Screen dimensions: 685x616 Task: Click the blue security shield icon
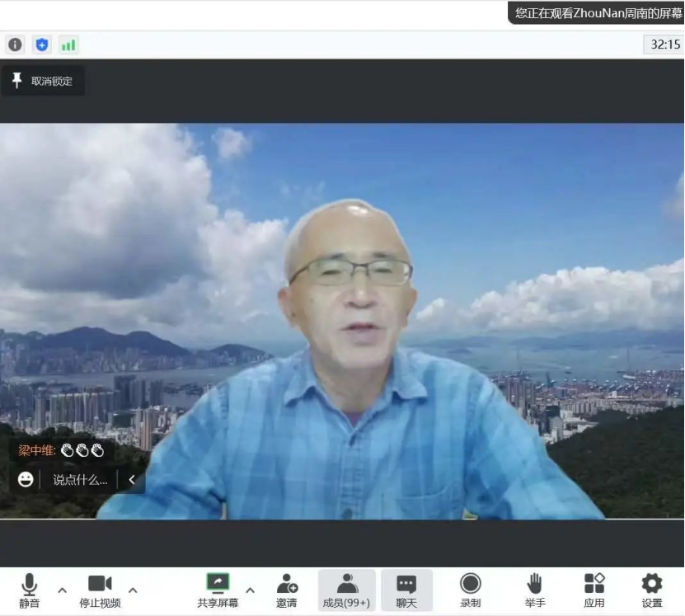[x=42, y=45]
